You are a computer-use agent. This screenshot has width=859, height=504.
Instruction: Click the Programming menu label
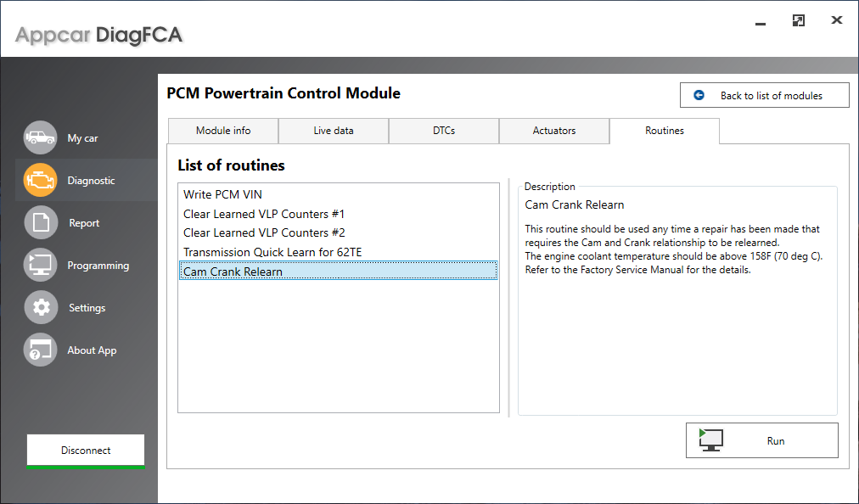[98, 265]
